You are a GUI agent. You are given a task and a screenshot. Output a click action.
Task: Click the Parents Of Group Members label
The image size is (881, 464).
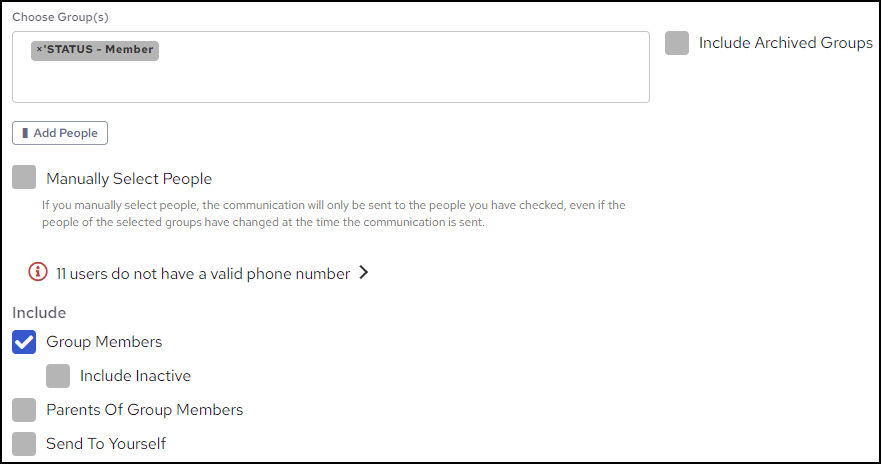coord(144,410)
